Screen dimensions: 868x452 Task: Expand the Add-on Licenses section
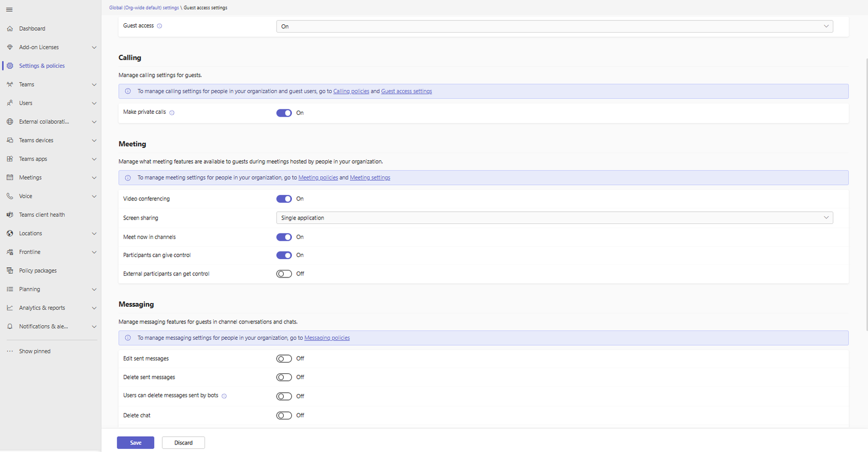point(94,47)
